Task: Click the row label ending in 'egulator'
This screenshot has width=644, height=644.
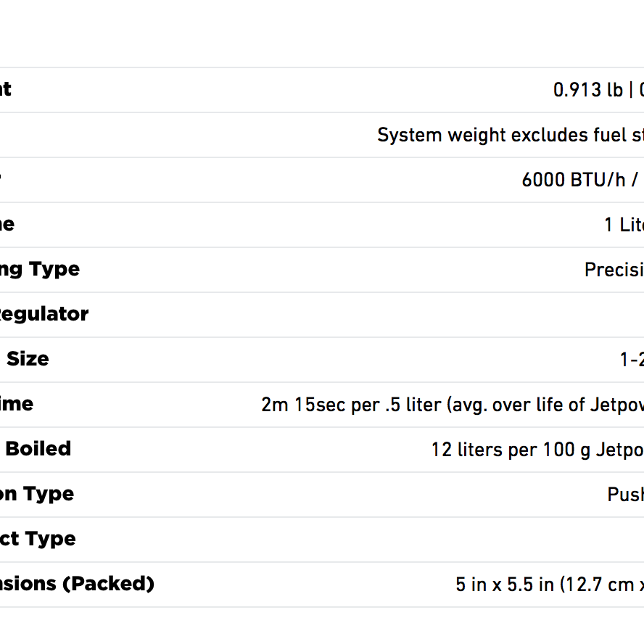Action: (x=44, y=314)
